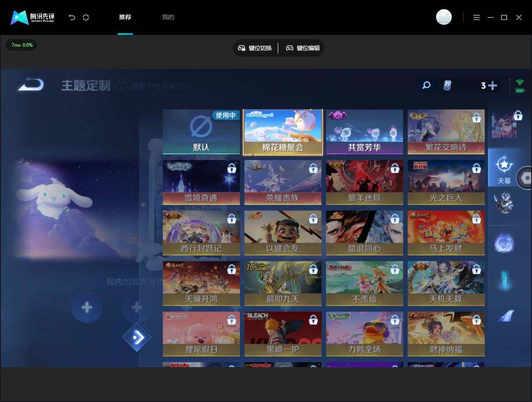Select the 箭叩九天 theme card
This screenshot has height=402, width=532.
pyautogui.click(x=283, y=283)
